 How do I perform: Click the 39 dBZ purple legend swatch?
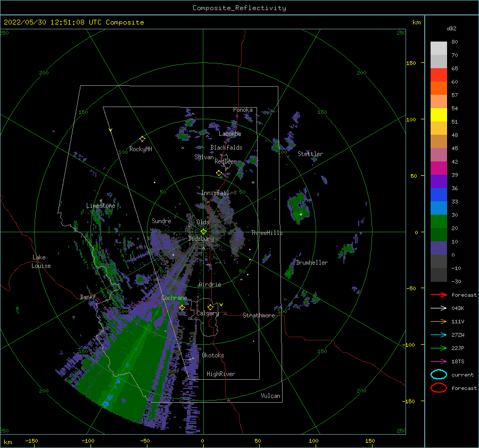pyautogui.click(x=439, y=181)
